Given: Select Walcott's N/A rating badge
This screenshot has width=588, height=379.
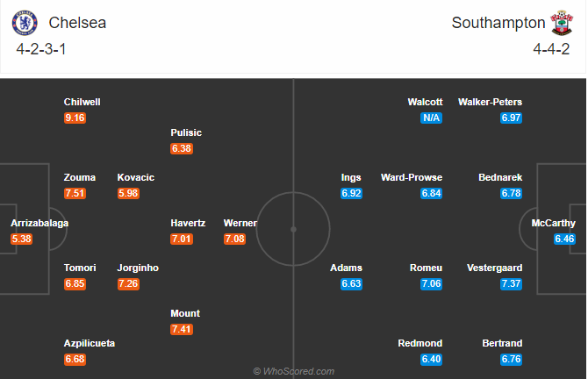Looking at the screenshot, I should (431, 118).
